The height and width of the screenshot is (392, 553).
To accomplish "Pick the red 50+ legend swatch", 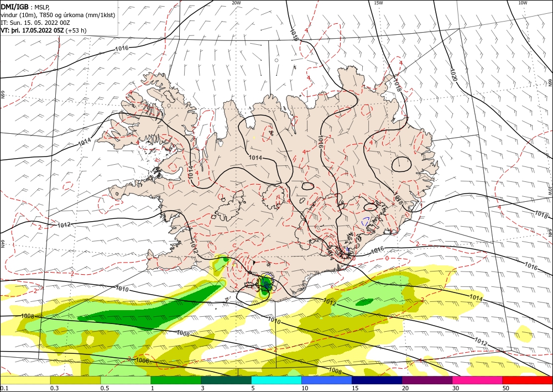I will pyautogui.click(x=528, y=380).
